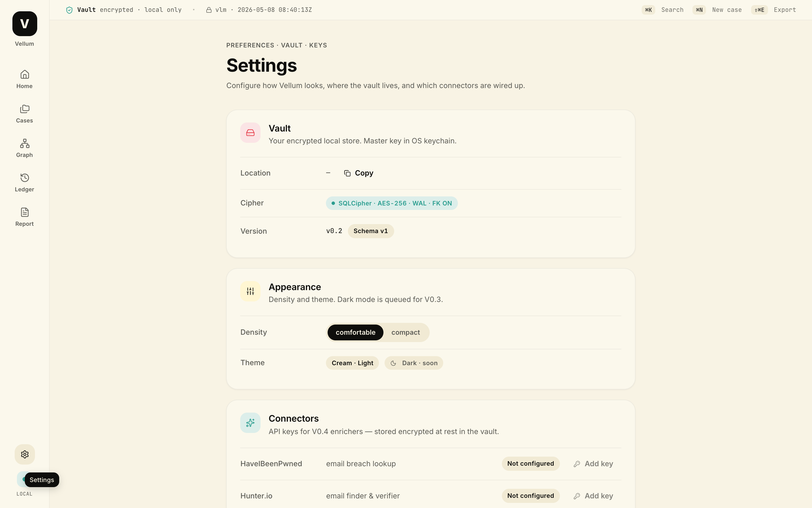
Task: Click Not configured badge for HaveIBeenPwned
Action: (531, 464)
